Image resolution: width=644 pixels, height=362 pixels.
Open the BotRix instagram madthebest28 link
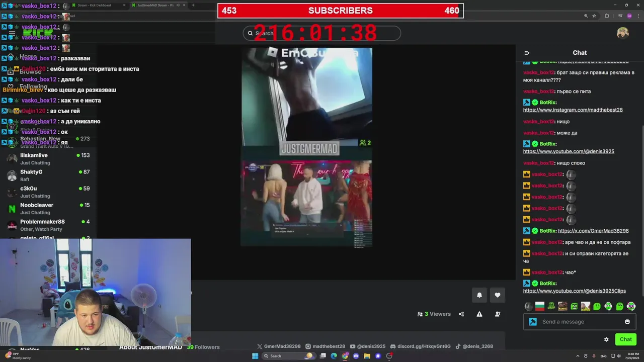[x=573, y=110]
